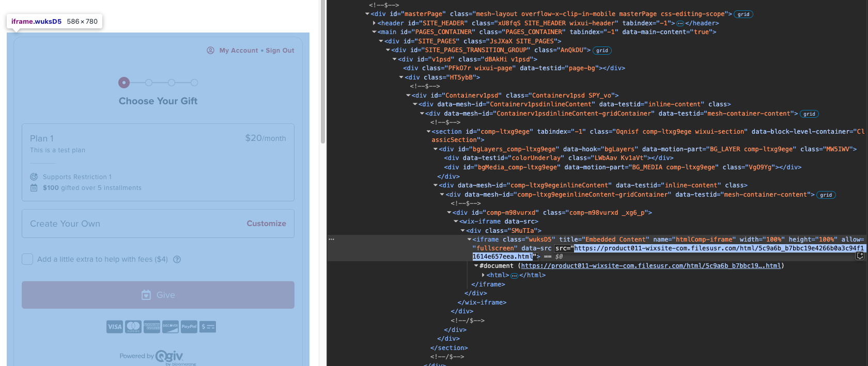This screenshot has height=366, width=868.
Task: Collapse the masterPage div node
Action: [367, 14]
